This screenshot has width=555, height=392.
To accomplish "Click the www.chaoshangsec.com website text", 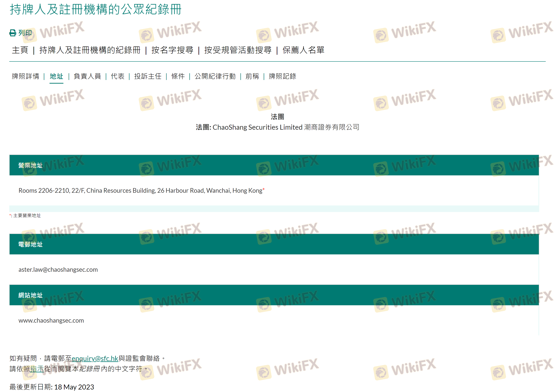I will coord(51,320).
